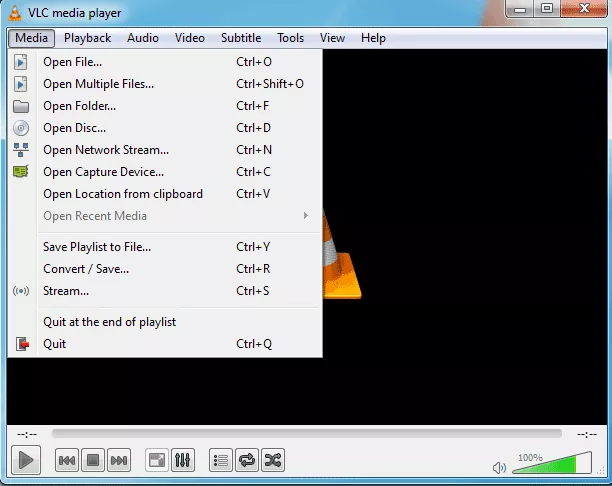This screenshot has height=486, width=612.
Task: Click the Open Disc disc icon
Action: [21, 128]
